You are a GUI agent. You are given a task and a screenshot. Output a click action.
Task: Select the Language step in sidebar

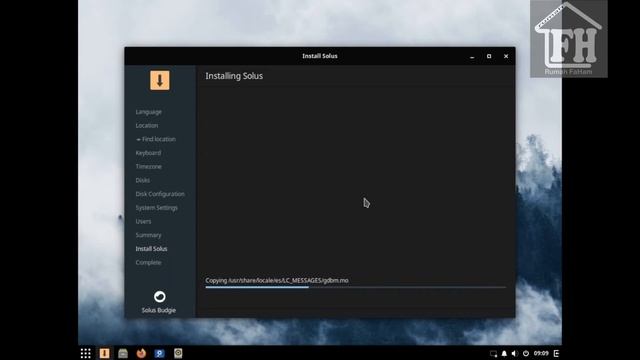(x=149, y=112)
